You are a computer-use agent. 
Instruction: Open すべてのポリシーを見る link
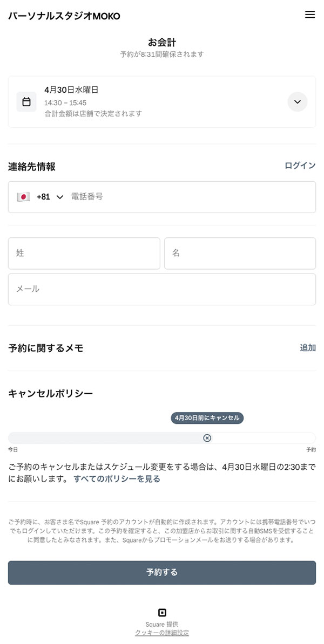[117, 478]
